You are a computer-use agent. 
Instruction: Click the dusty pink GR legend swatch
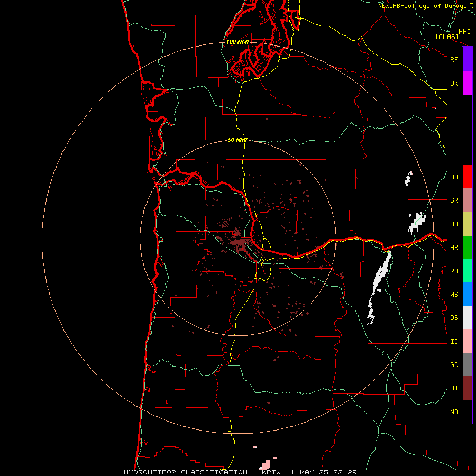coord(467,200)
